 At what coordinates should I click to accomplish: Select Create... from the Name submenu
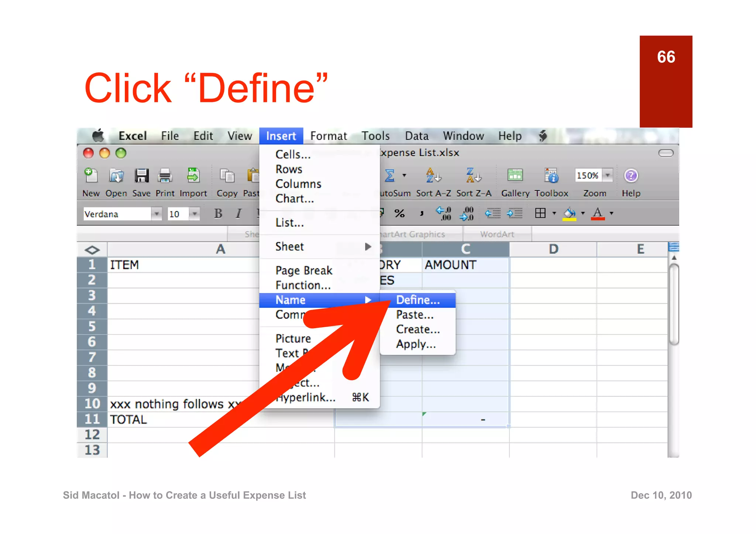[417, 329]
